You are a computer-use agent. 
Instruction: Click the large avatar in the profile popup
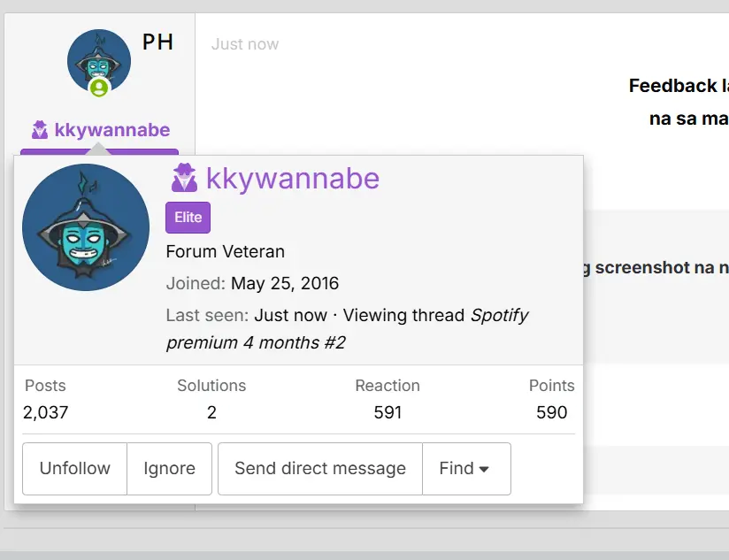pyautogui.click(x=86, y=227)
